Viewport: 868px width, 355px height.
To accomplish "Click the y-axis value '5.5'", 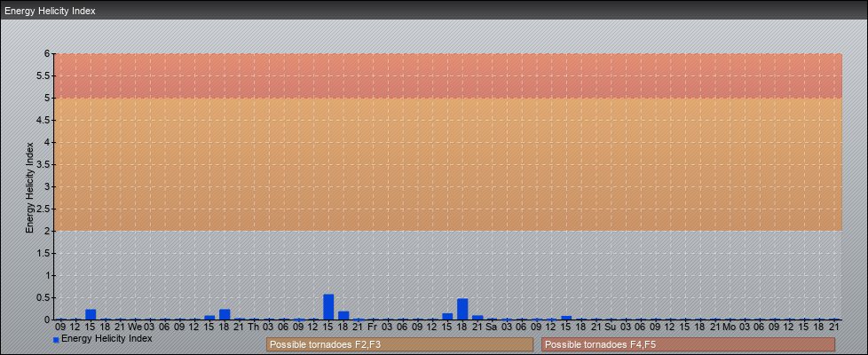I will tap(44, 75).
